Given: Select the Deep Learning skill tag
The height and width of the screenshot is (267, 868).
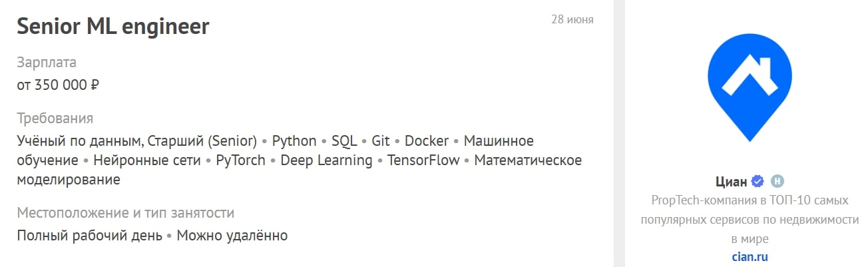Looking at the screenshot, I should (326, 160).
